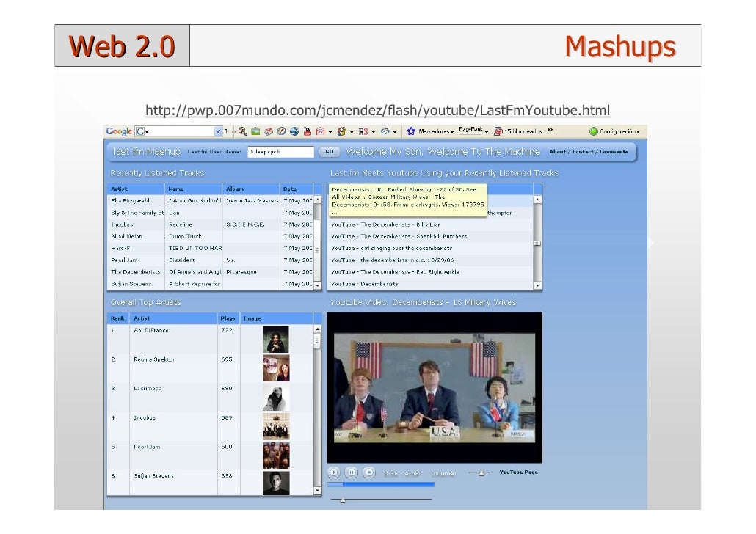Sort top artists by Plays column header
Image resolution: width=756 pixels, height=534 pixels.
(228, 318)
